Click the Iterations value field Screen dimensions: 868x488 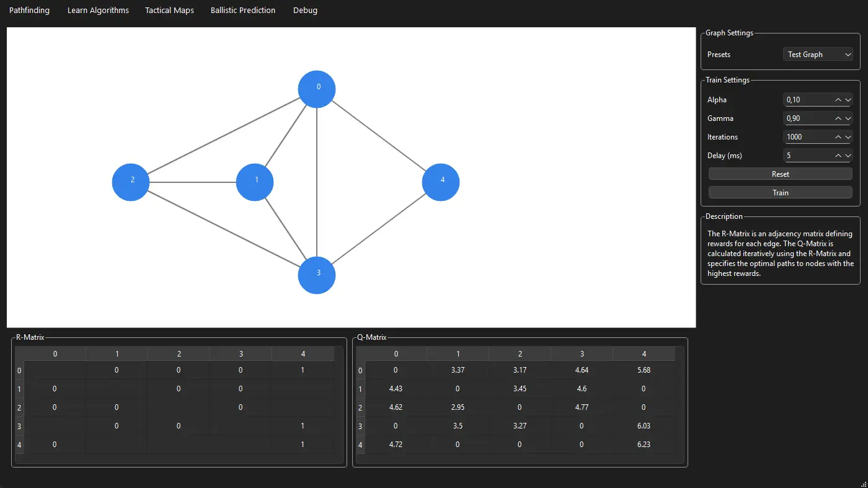point(806,137)
